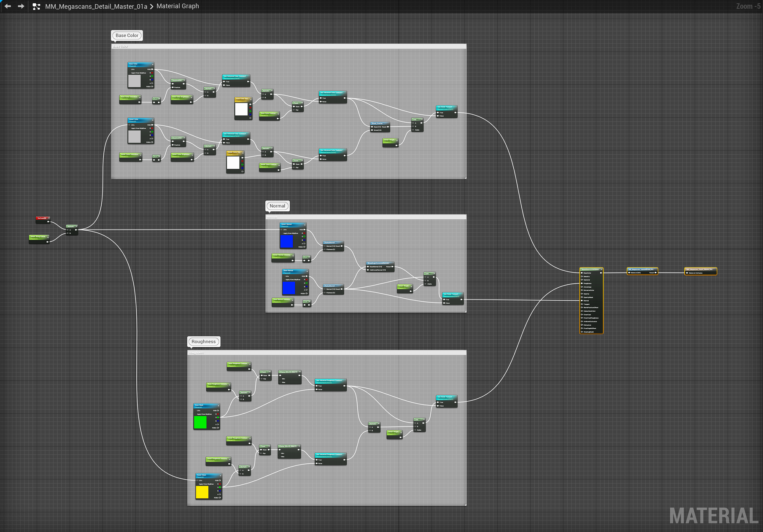Open the MM_Megascans_Detail_Master_01a breadcrumb
Screen dimensions: 763x532
[x=96, y=6]
